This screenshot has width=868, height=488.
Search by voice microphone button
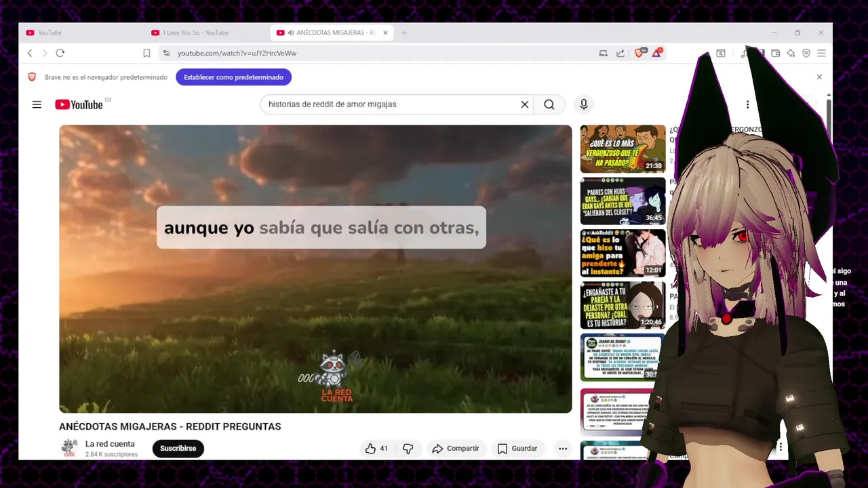click(x=584, y=104)
